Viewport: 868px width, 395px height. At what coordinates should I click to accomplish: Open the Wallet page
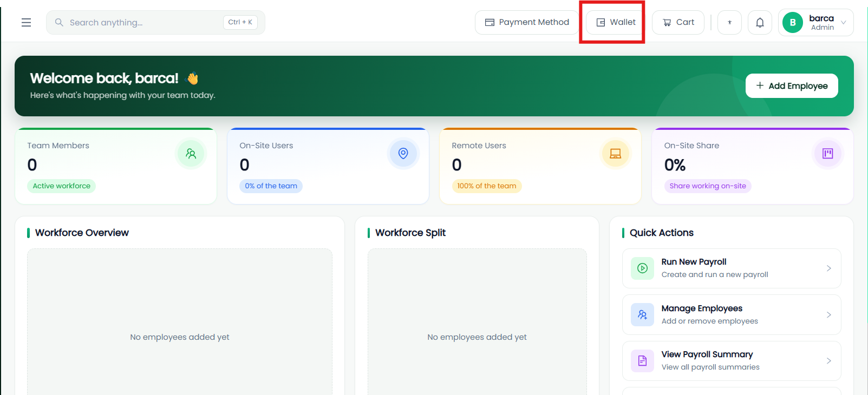(616, 23)
